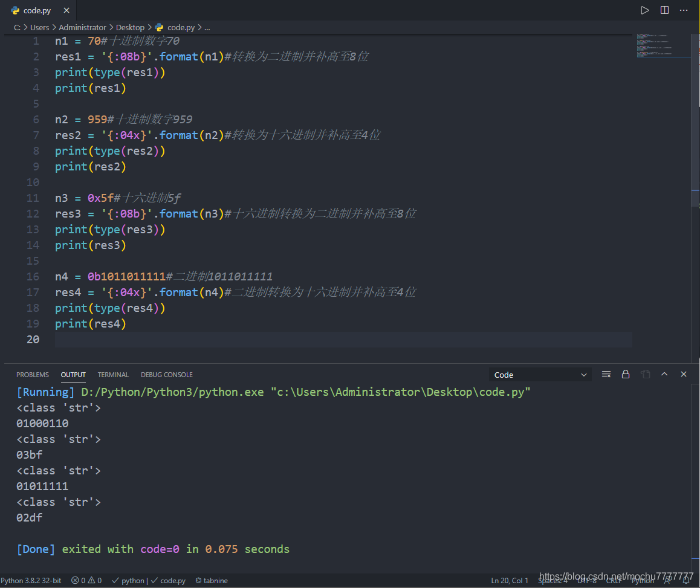Click output value 01011111
Image resolution: width=700 pixels, height=588 pixels.
[42, 486]
